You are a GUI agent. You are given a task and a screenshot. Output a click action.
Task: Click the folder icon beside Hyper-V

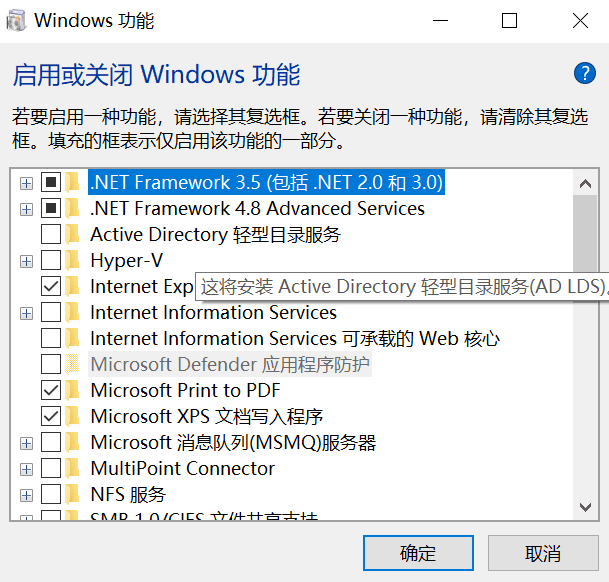pos(73,261)
